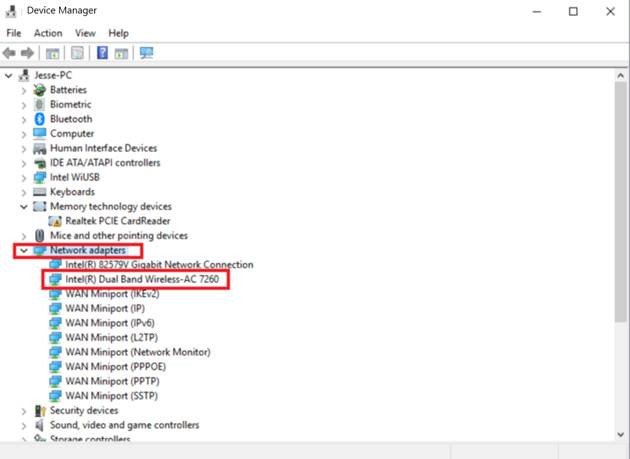
Task: Select the Intel WiUSB label
Action: (75, 177)
